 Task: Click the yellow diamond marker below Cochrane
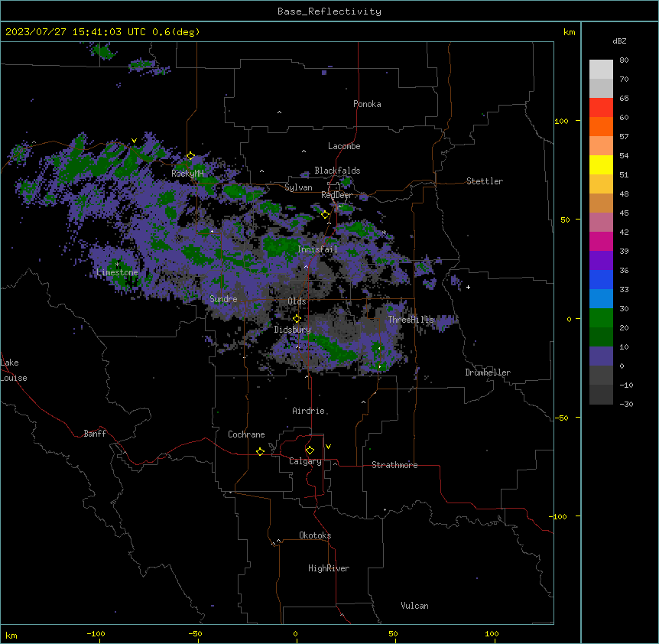pos(260,451)
